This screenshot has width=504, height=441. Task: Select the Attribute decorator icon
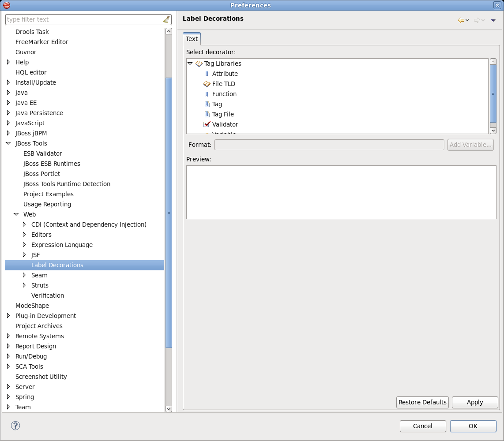click(207, 74)
